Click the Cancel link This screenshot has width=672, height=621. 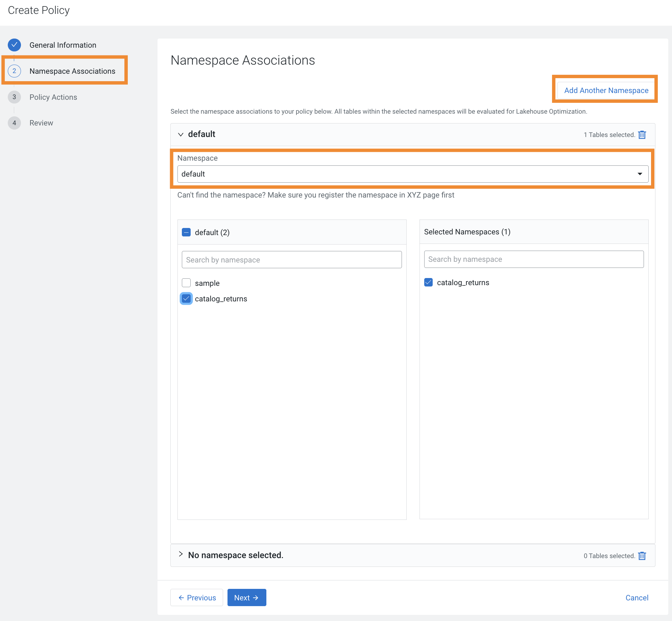click(637, 597)
